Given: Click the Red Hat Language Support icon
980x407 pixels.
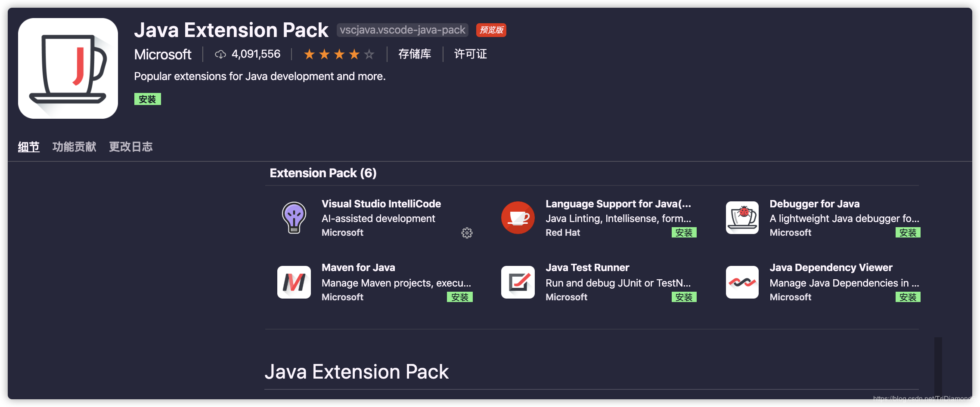Looking at the screenshot, I should pyautogui.click(x=518, y=218).
